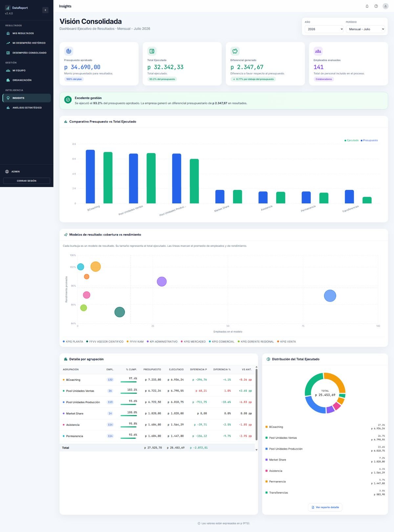Image resolution: width=394 pixels, height=532 pixels.
Task: Click the blue BCoaching presupuesto bar
Action: tap(90, 176)
